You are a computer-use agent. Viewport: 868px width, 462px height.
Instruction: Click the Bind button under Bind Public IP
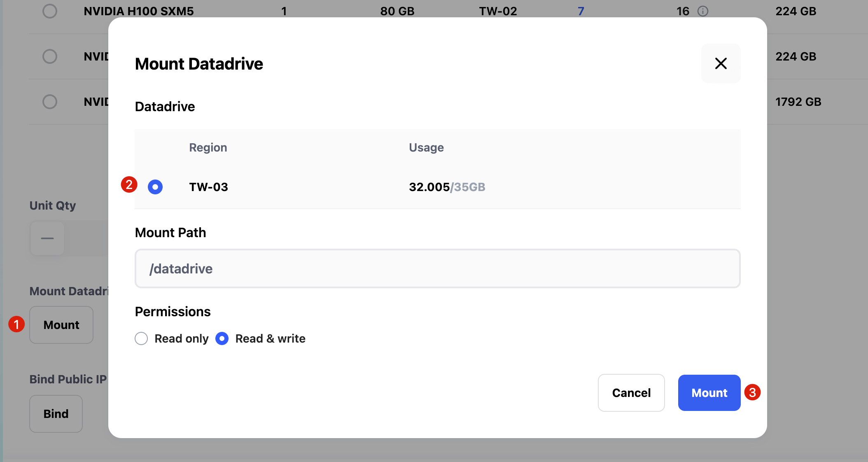point(56,414)
